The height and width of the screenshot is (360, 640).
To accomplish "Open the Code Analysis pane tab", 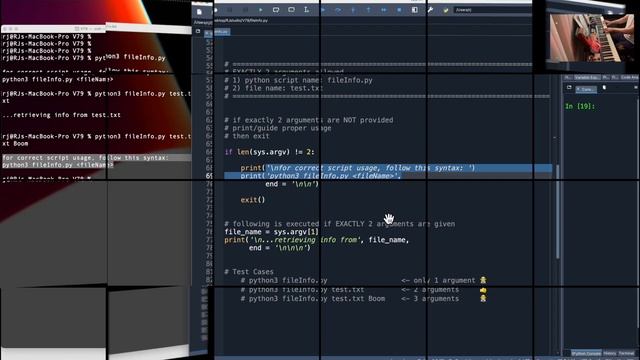I will point(629,77).
